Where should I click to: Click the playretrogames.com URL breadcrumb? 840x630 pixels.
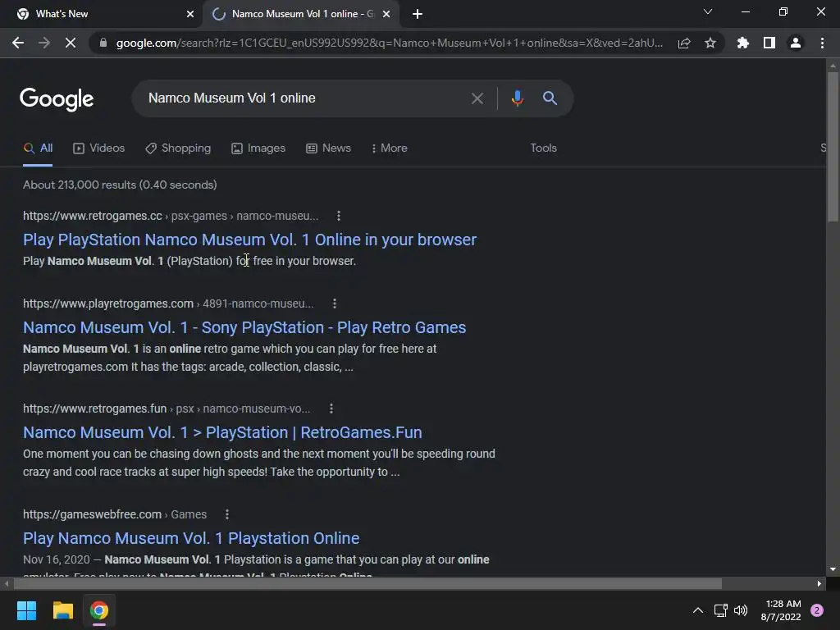(168, 304)
